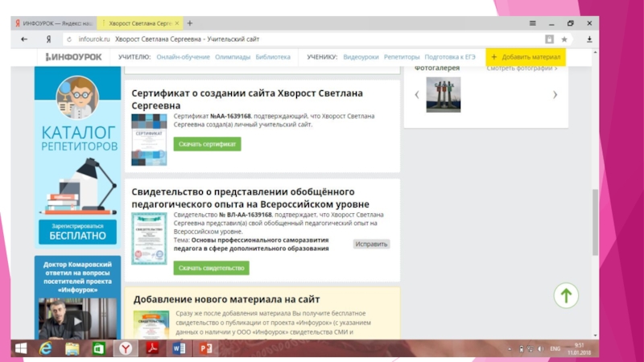Show hidden tray icons arrow
Image resolution: width=644 pixels, height=362 pixels.
pos(510,349)
